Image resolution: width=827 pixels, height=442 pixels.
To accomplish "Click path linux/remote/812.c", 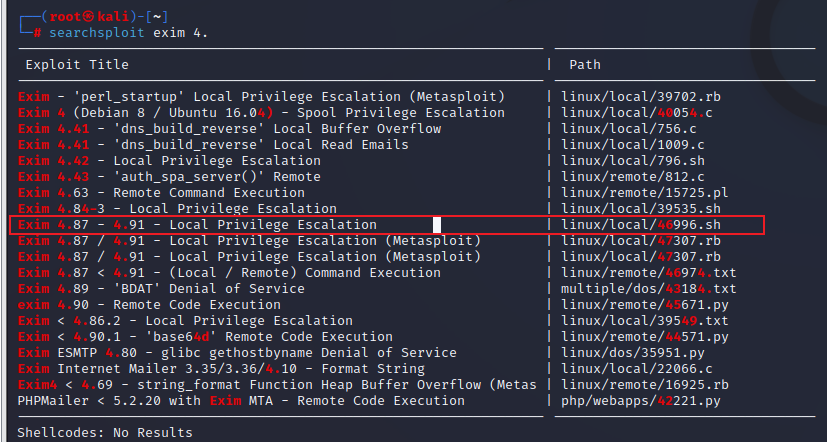I will click(633, 177).
